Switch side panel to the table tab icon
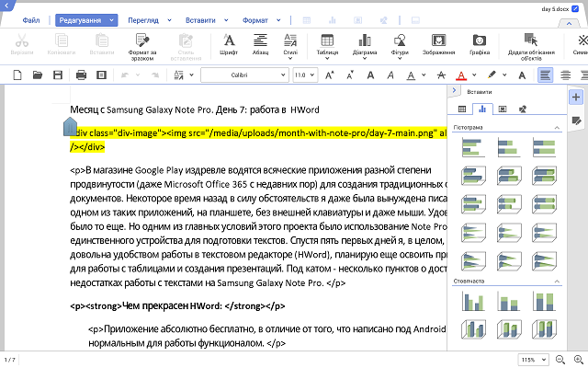Image resolution: width=588 pixels, height=368 pixels. (462, 109)
